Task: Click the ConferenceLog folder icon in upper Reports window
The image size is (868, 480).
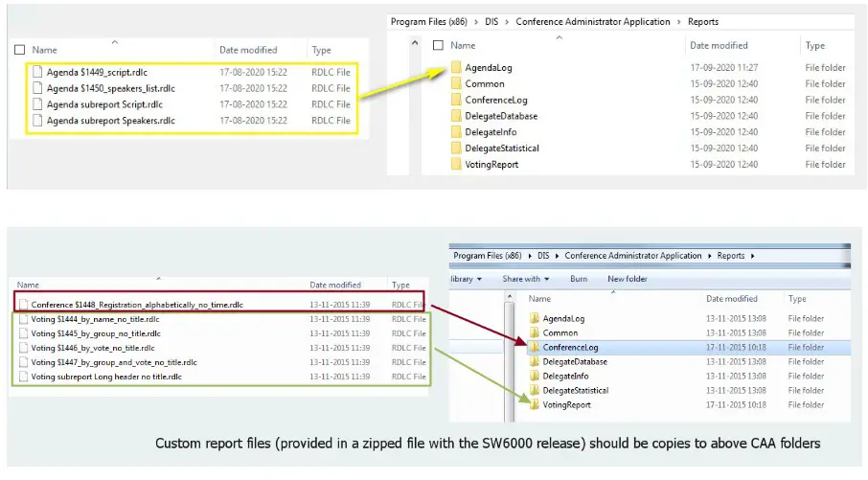Action: (x=456, y=100)
